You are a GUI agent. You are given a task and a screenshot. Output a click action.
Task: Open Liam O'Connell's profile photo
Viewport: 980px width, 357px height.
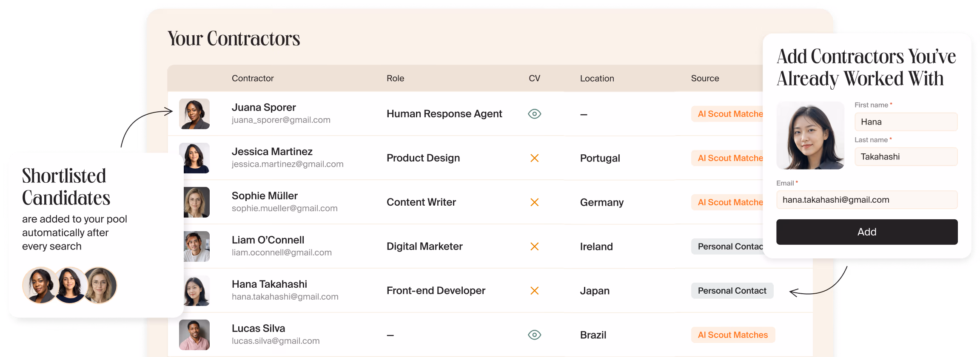[x=197, y=246]
